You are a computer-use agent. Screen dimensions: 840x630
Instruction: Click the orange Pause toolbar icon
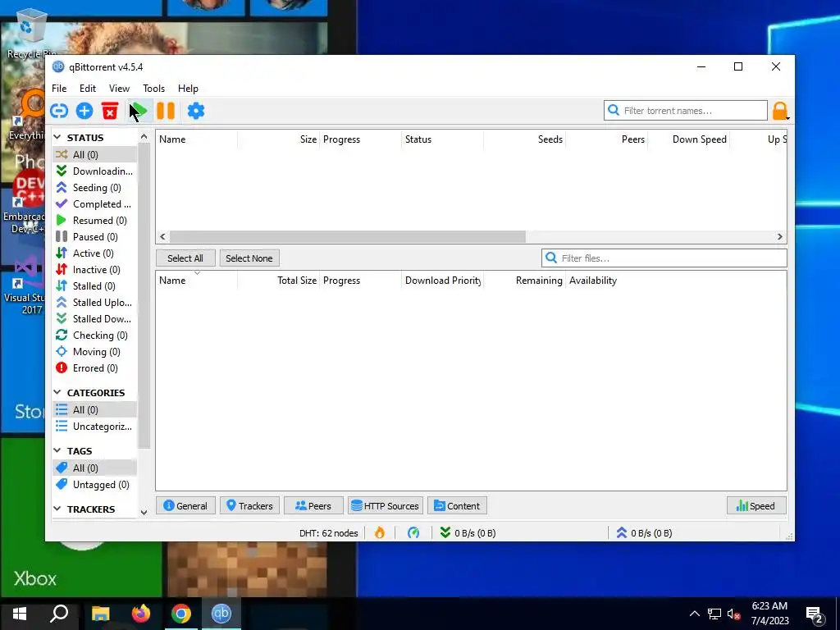[x=166, y=111]
